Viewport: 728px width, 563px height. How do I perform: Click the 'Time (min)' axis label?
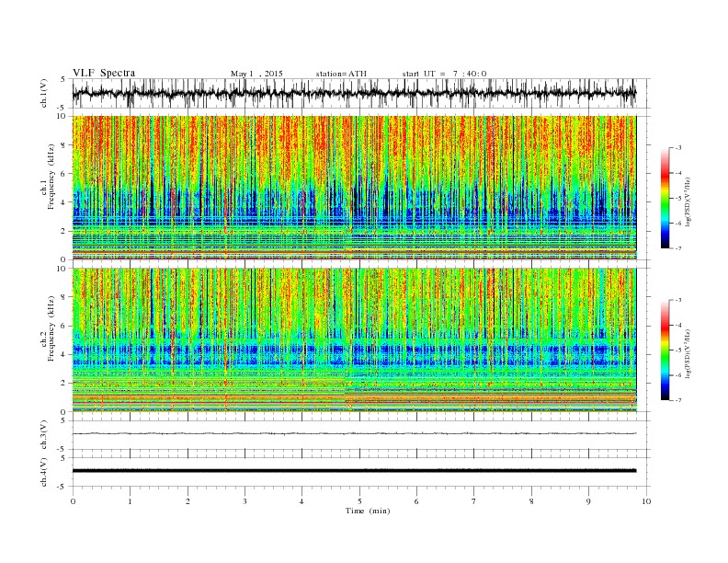368,511
